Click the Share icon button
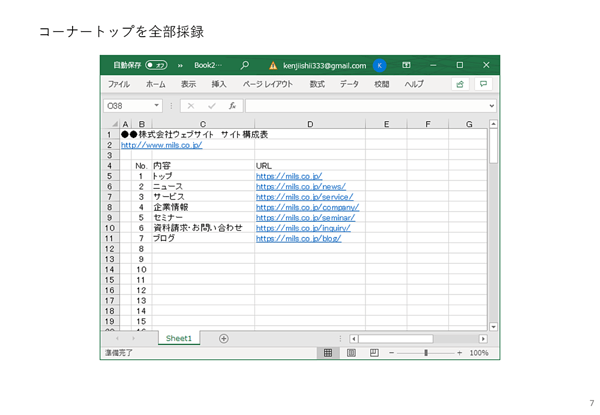Screen dimensions: 600x415 point(460,84)
